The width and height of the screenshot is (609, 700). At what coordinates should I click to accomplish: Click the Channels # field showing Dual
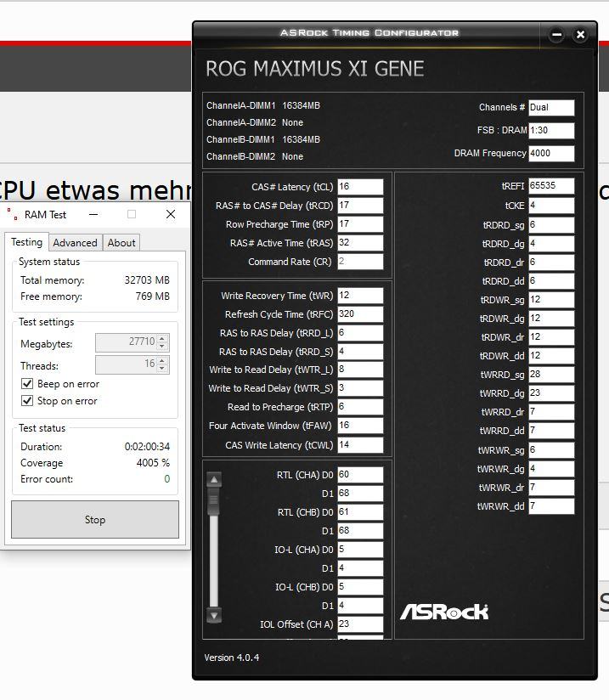[x=551, y=108]
